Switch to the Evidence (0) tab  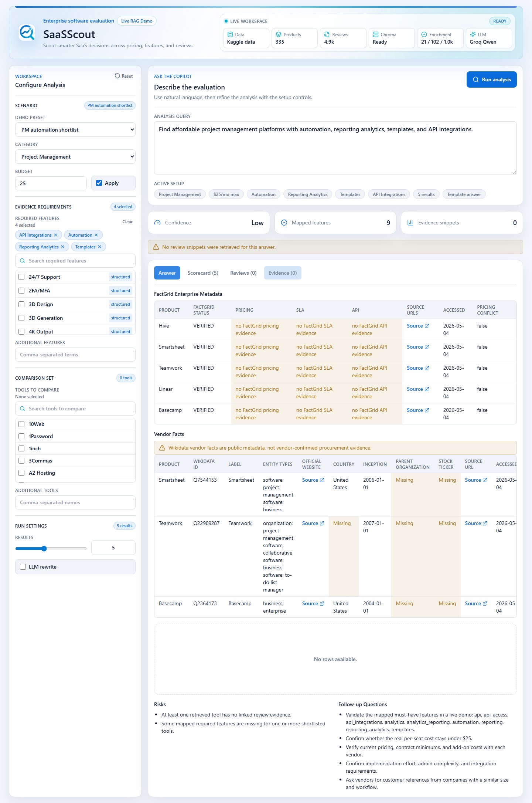point(283,273)
